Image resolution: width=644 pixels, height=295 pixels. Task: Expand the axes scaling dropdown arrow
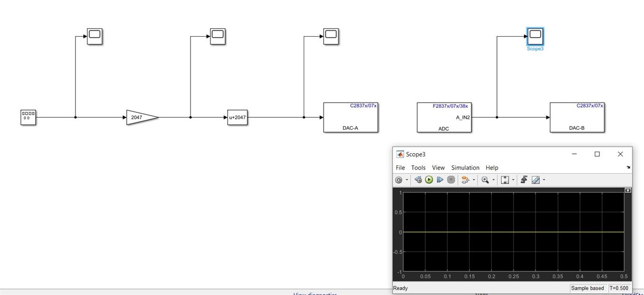tap(514, 180)
